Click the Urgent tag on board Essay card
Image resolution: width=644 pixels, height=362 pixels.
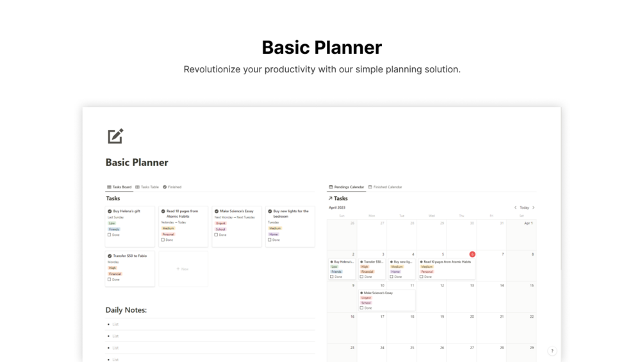pos(221,223)
